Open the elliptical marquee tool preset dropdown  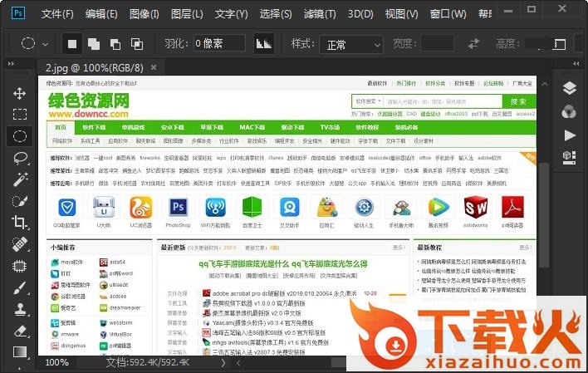46,44
